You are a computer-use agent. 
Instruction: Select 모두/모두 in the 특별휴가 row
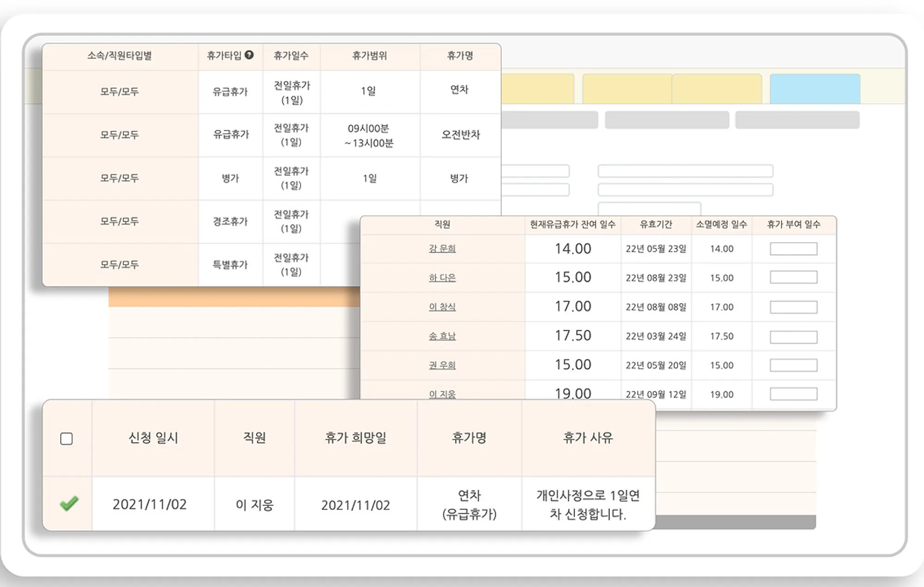120,265
